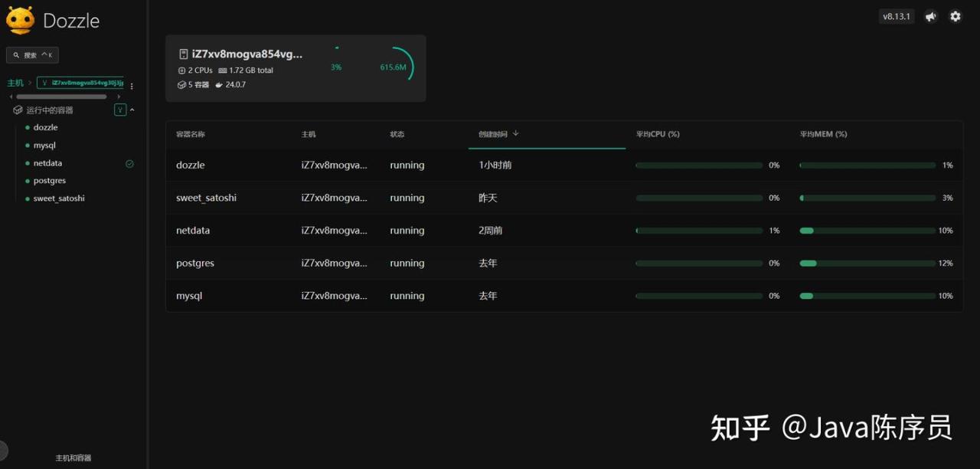Image resolution: width=980 pixels, height=469 pixels.
Task: Click 1小时前 created time in dozzle row
Action: tap(495, 165)
